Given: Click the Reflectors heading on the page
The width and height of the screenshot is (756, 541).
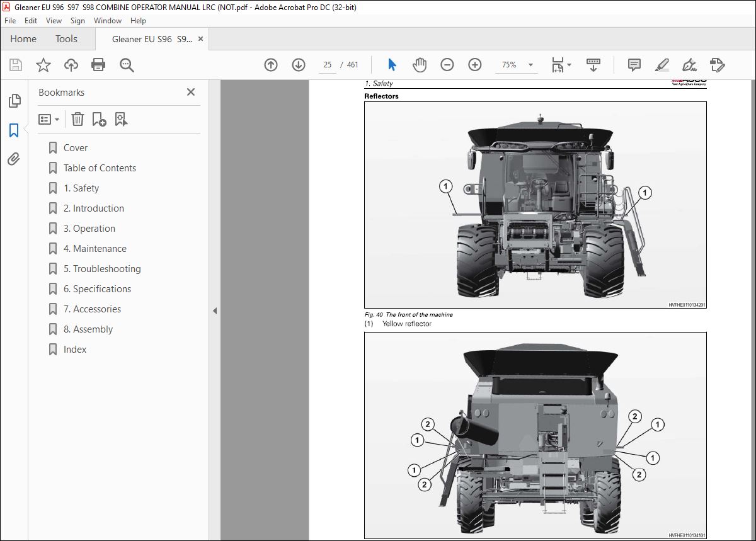Looking at the screenshot, I should (381, 96).
